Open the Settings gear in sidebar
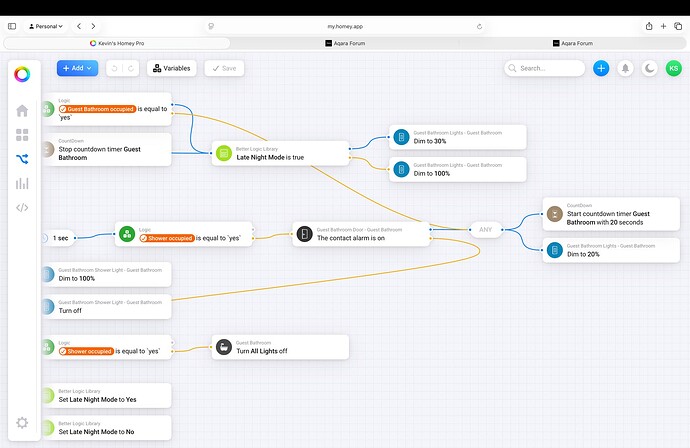The image size is (690, 448). (22, 423)
